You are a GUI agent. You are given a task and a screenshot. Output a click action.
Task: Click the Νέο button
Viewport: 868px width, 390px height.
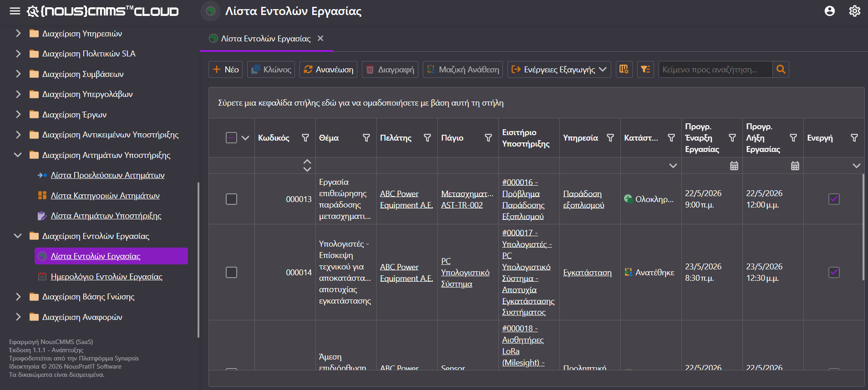point(226,69)
